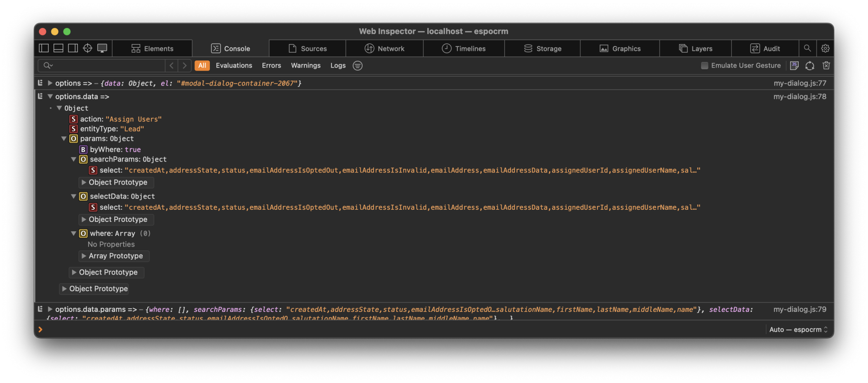Clear the console with trash icon
This screenshot has height=383, width=868.
coord(826,65)
